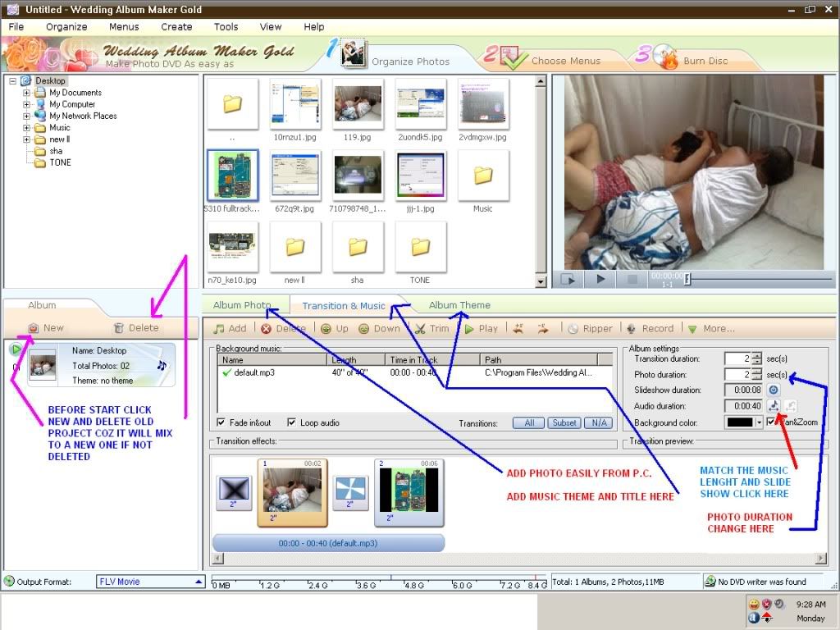This screenshot has width=840, height=630.
Task: Expand the new ll folder node
Action: click(26, 139)
